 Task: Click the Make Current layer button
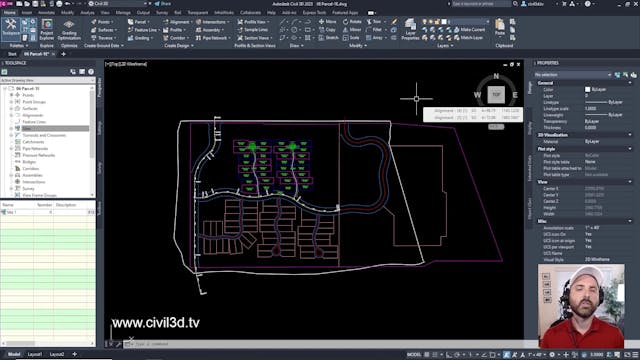tap(469, 30)
